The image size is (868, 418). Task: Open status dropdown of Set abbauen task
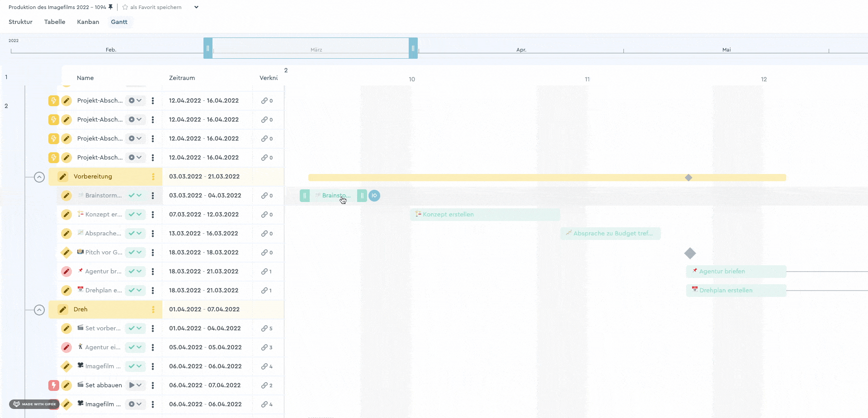(x=135, y=385)
